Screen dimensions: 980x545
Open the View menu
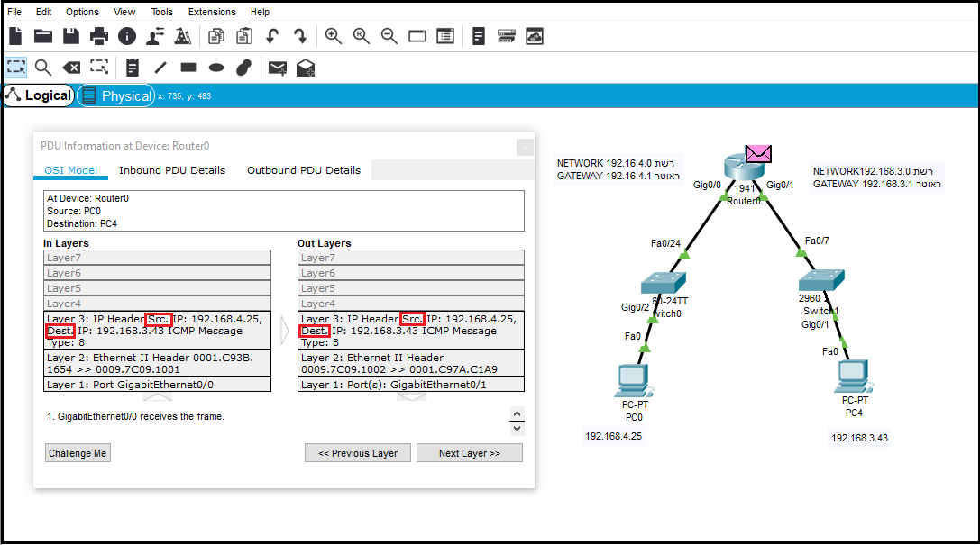[x=124, y=12]
